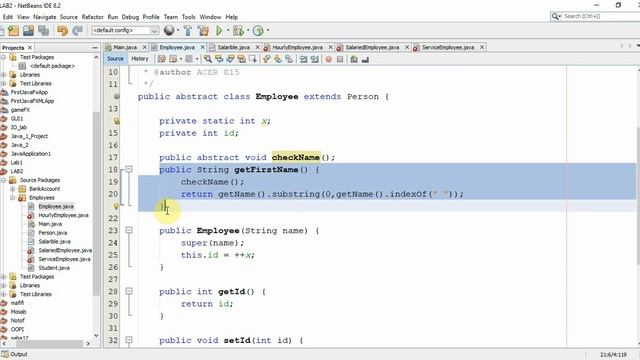Click the Search field at top right
The height and width of the screenshot is (360, 640).
click(x=600, y=16)
